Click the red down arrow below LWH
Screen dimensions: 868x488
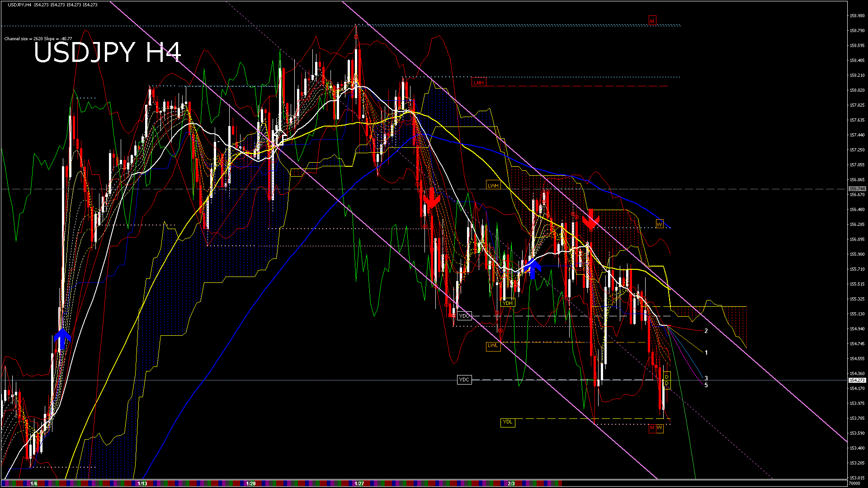tap(431, 199)
